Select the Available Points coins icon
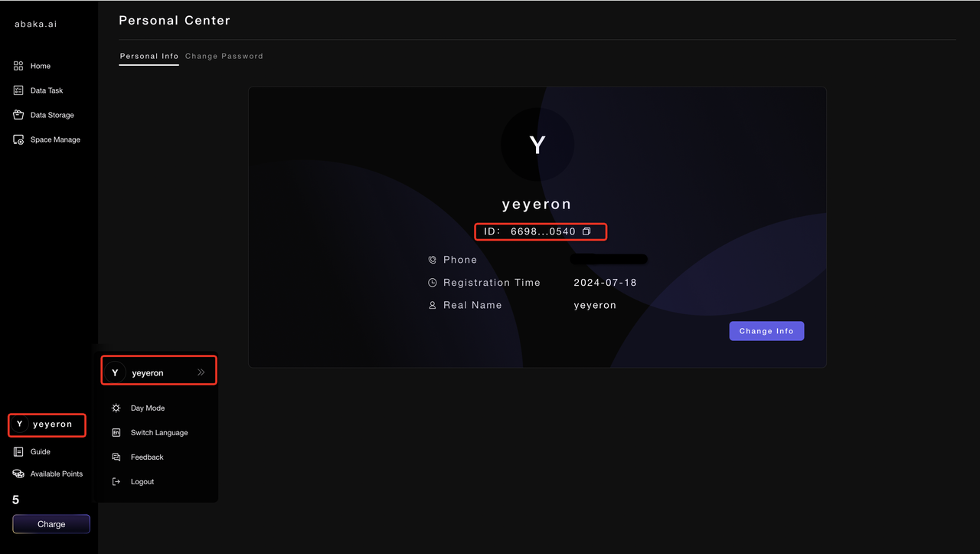The width and height of the screenshot is (980, 554). (18, 474)
